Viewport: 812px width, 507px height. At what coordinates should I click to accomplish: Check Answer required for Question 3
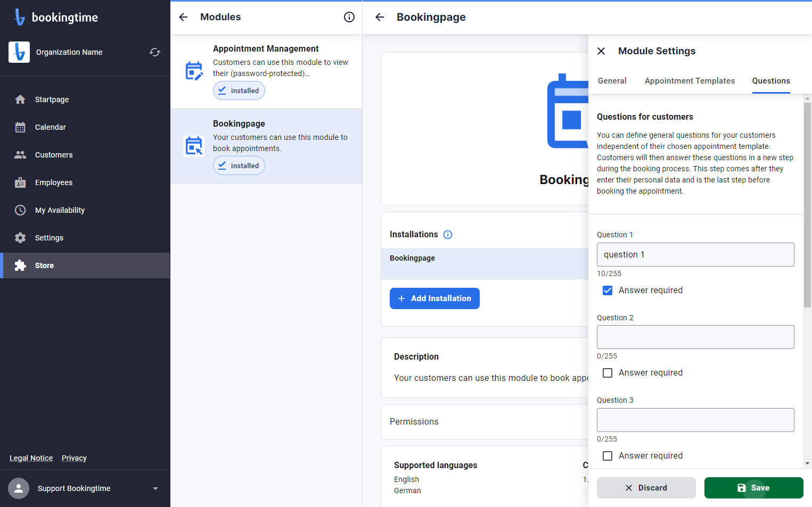click(608, 456)
